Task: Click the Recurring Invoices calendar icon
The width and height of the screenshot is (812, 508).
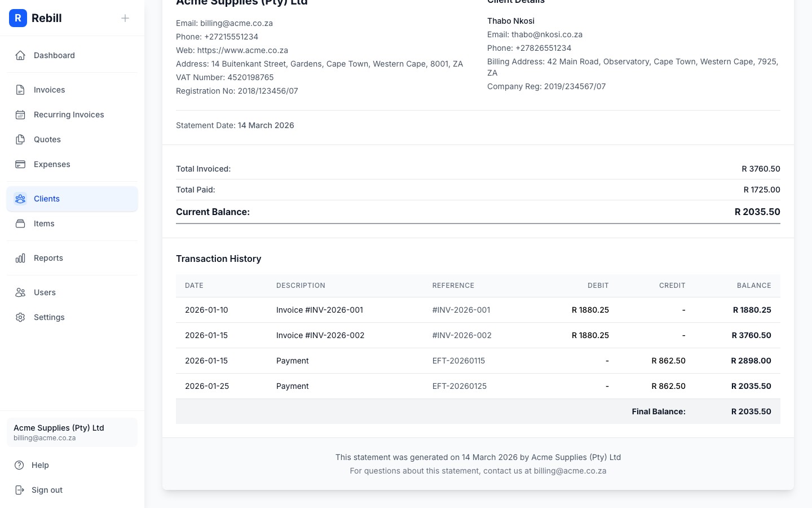Action: point(20,115)
